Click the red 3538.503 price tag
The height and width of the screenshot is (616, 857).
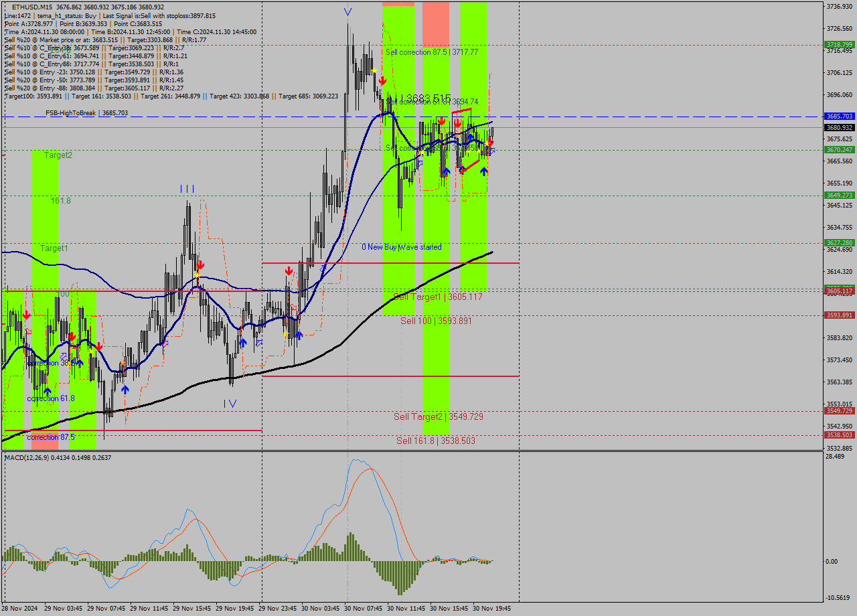pos(839,435)
